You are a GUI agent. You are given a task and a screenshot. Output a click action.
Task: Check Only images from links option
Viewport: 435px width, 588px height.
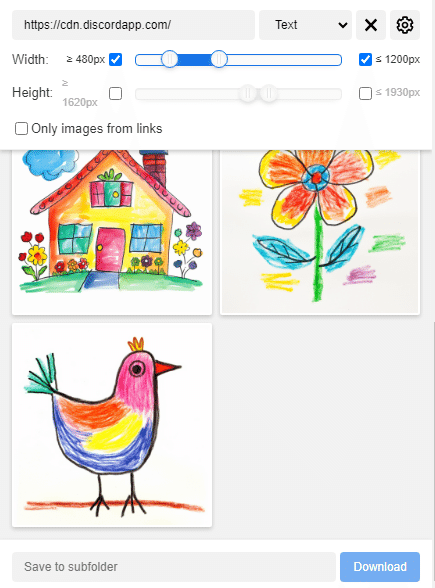pos(21,129)
